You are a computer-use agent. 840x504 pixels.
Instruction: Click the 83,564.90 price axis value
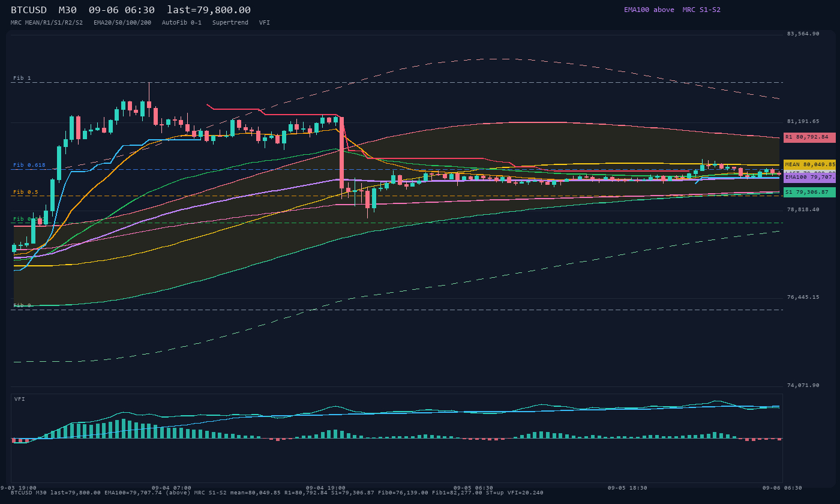(x=803, y=34)
